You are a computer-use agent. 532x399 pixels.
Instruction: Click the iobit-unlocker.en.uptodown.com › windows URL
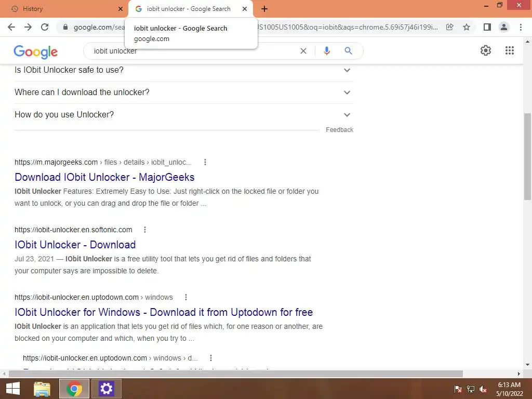click(x=94, y=297)
